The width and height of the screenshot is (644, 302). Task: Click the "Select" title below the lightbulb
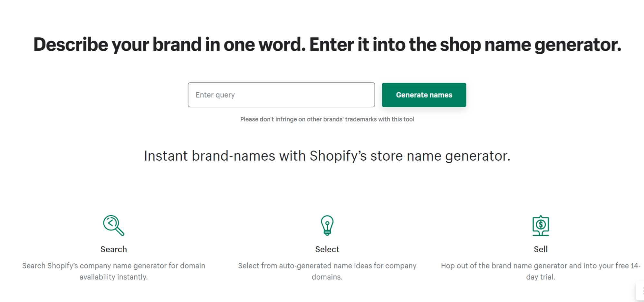click(327, 249)
